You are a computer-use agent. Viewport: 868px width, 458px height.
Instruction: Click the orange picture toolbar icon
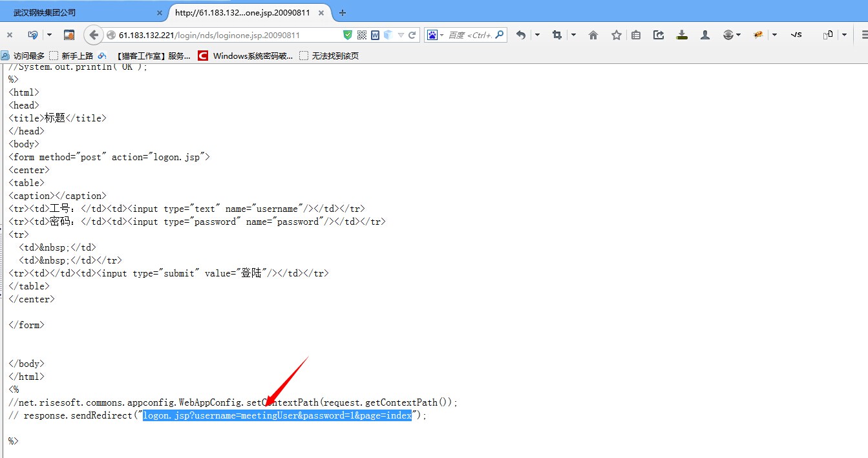(x=69, y=35)
